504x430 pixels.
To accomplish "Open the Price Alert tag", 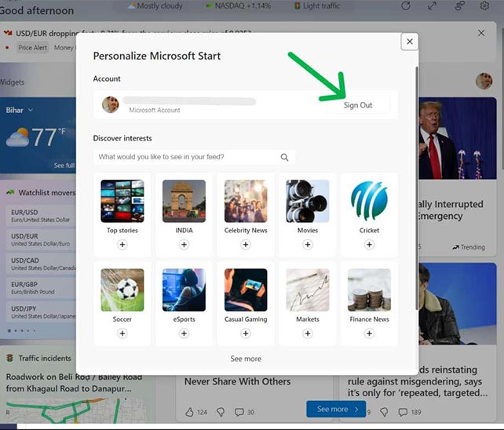I will (x=32, y=48).
